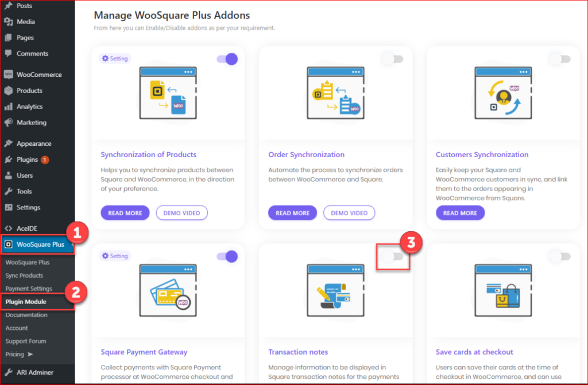Open Setting for Square Payment Gateway

pyautogui.click(x=115, y=256)
